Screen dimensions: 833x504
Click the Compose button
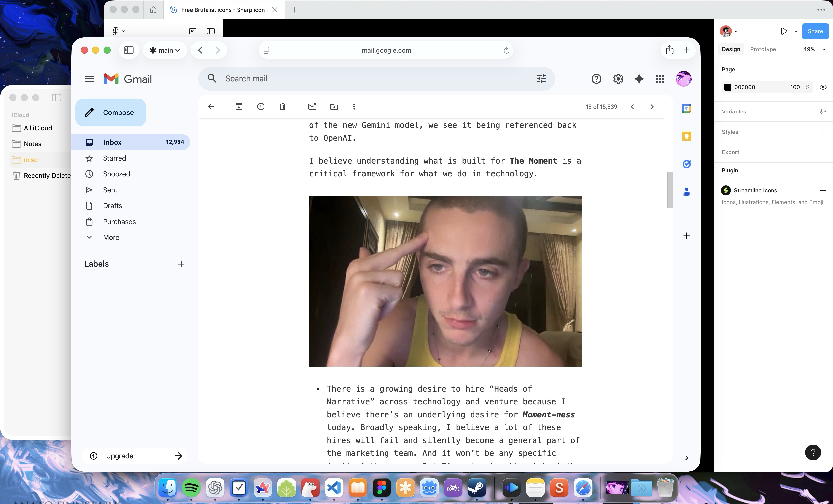[111, 112]
